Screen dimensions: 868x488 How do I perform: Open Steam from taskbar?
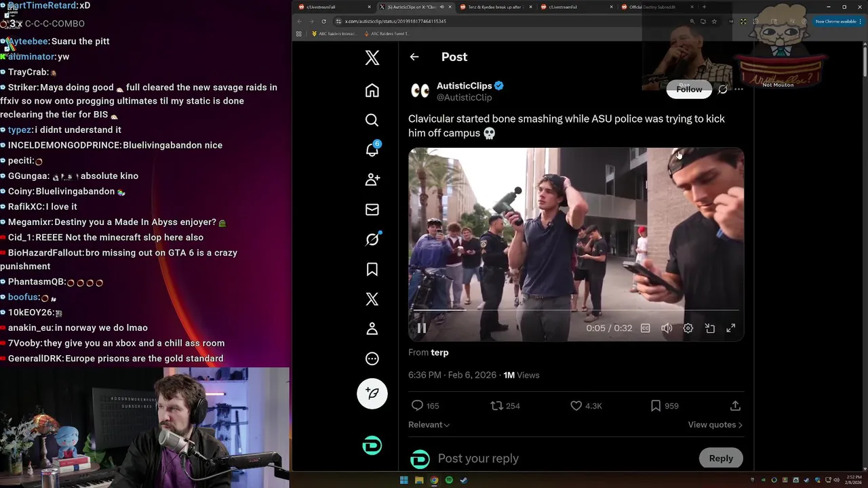click(x=464, y=480)
